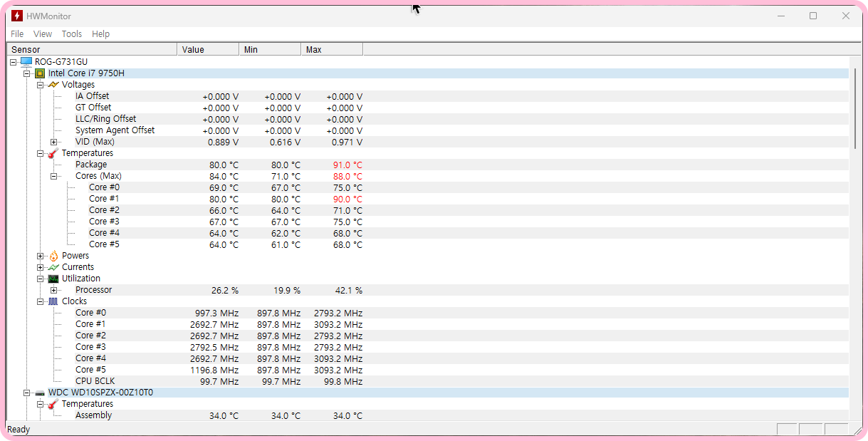The width and height of the screenshot is (868, 441).
Task: Click the 26.2 % Processor utilization value
Action: click(225, 290)
